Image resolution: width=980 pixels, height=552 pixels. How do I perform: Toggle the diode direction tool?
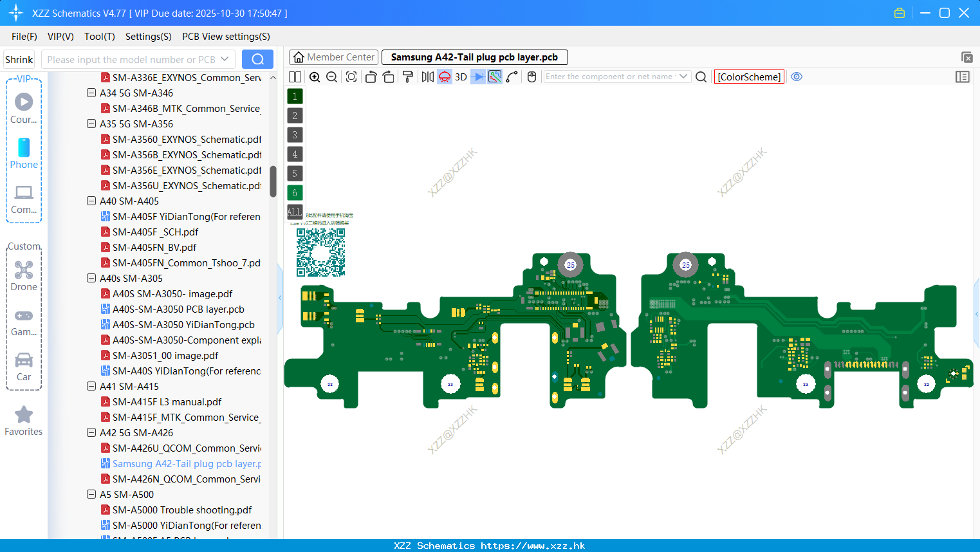click(x=477, y=77)
